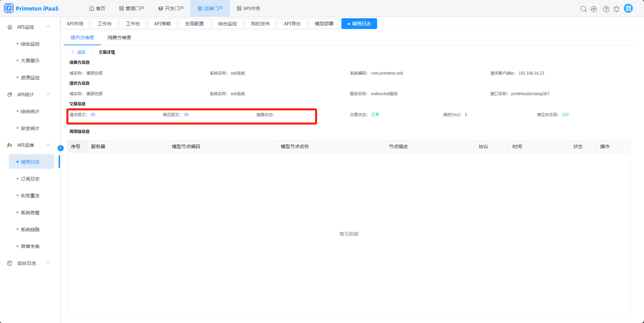Click the 请求报文 0B size link
644x323 pixels.
tap(93, 115)
